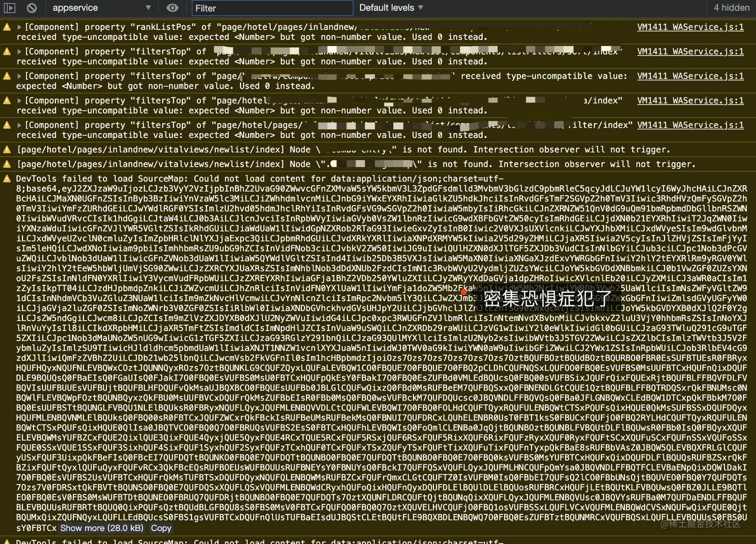Open the appservice context dropdown
Screen dimensions: 756x544
click(x=101, y=8)
